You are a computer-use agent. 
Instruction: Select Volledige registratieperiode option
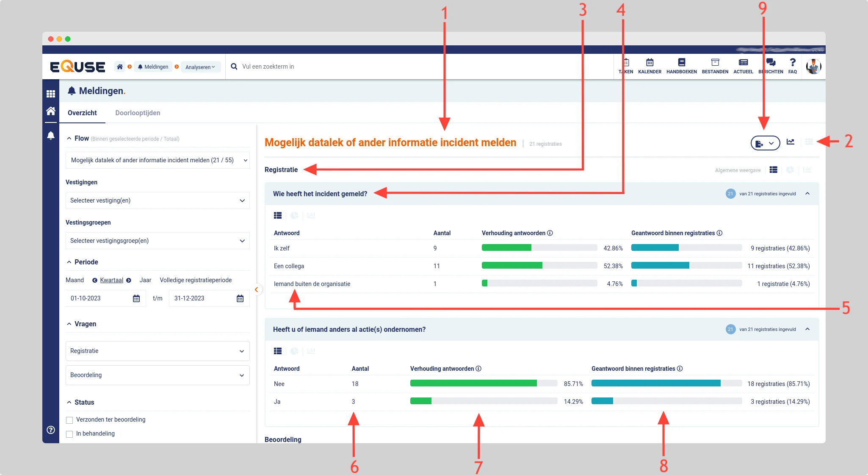coord(196,280)
